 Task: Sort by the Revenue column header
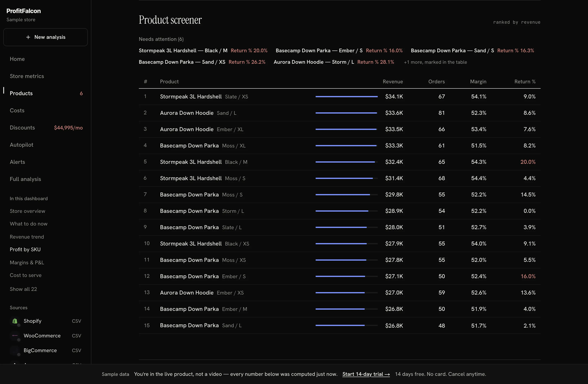393,81
